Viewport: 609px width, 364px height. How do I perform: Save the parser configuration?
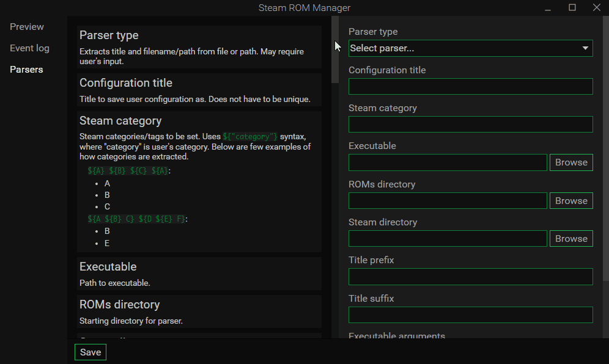[x=90, y=352]
